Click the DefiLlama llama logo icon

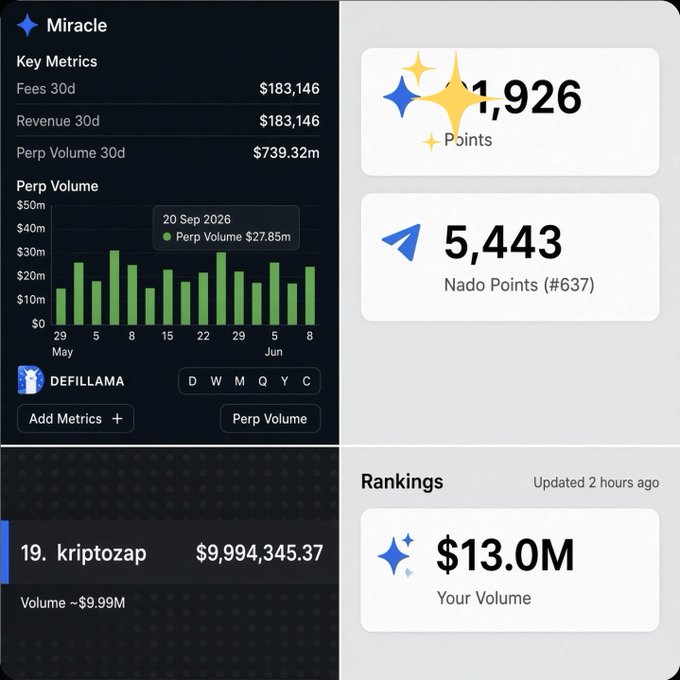pyautogui.click(x=30, y=380)
